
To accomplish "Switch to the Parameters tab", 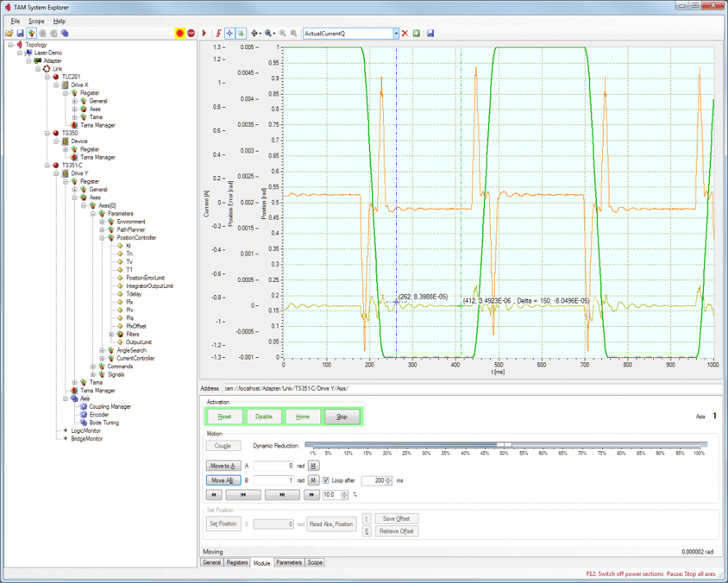I will 288,562.
